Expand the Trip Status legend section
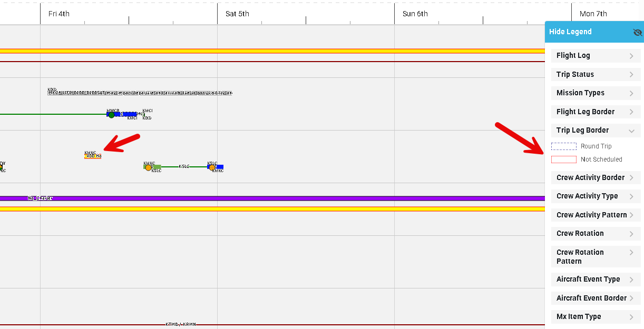Screen dimensions: 644x329 596,75
